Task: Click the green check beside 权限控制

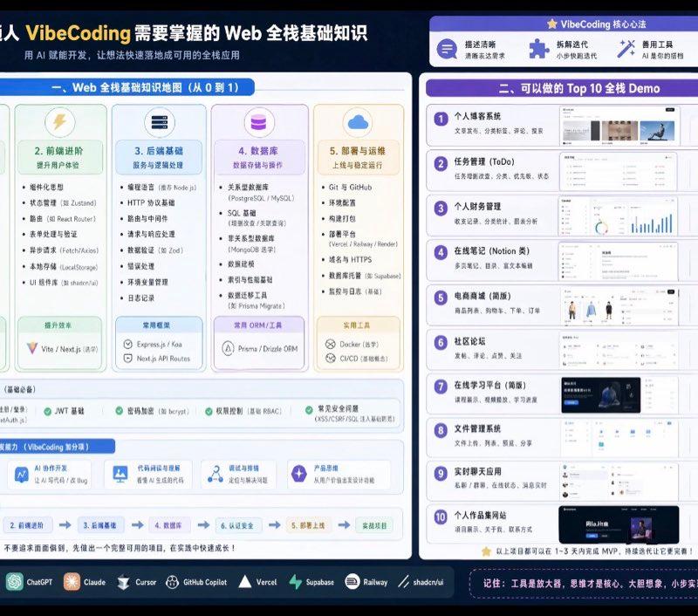Action: pos(209,411)
